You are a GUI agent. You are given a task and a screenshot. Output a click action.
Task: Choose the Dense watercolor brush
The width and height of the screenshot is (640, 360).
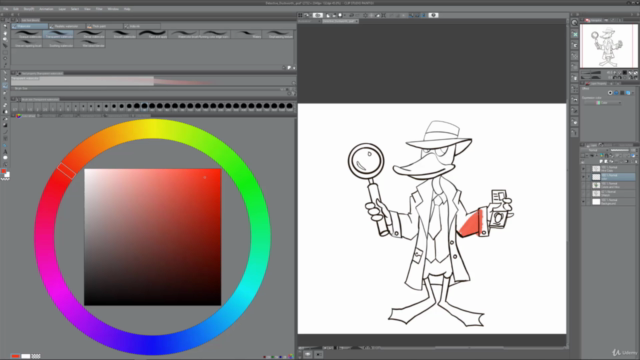click(90, 34)
